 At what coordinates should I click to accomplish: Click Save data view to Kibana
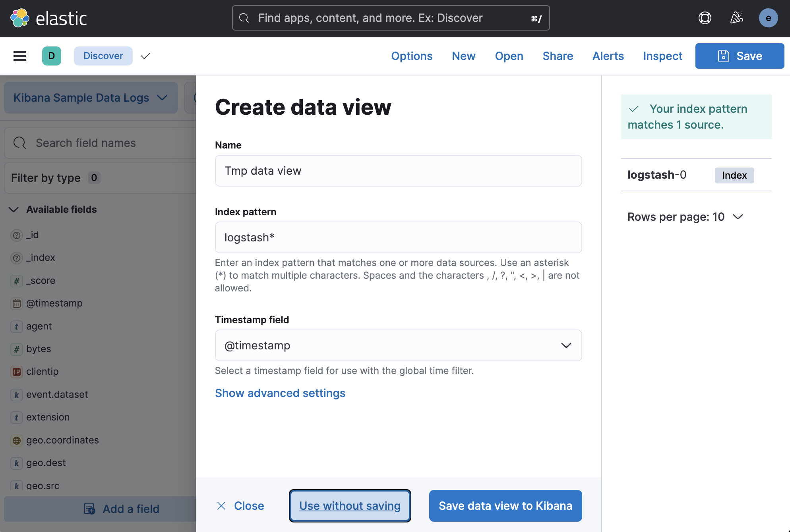pyautogui.click(x=505, y=506)
